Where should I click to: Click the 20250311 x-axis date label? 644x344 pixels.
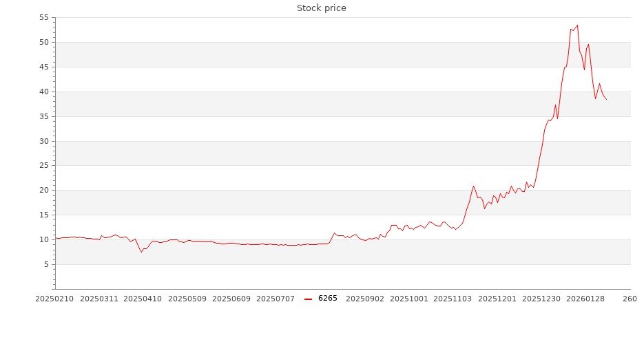coord(98,299)
